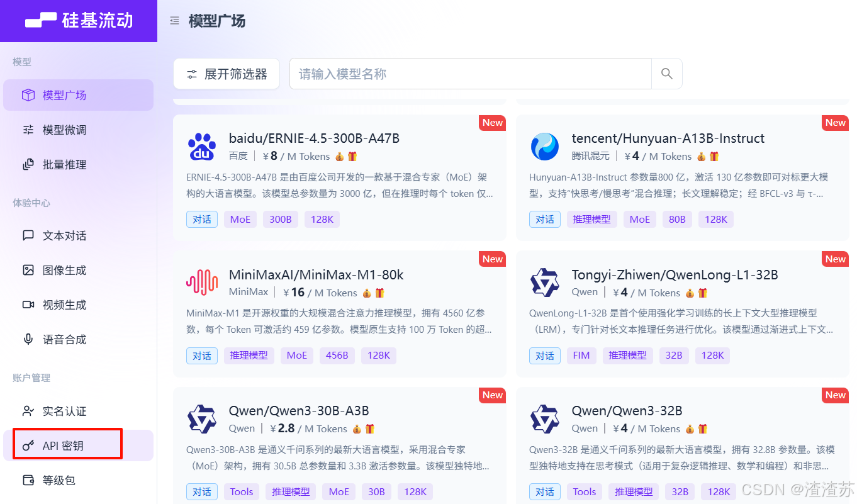
Task: Open Qwen/Qwen3-30B-A3B model title
Action: pyautogui.click(x=299, y=411)
